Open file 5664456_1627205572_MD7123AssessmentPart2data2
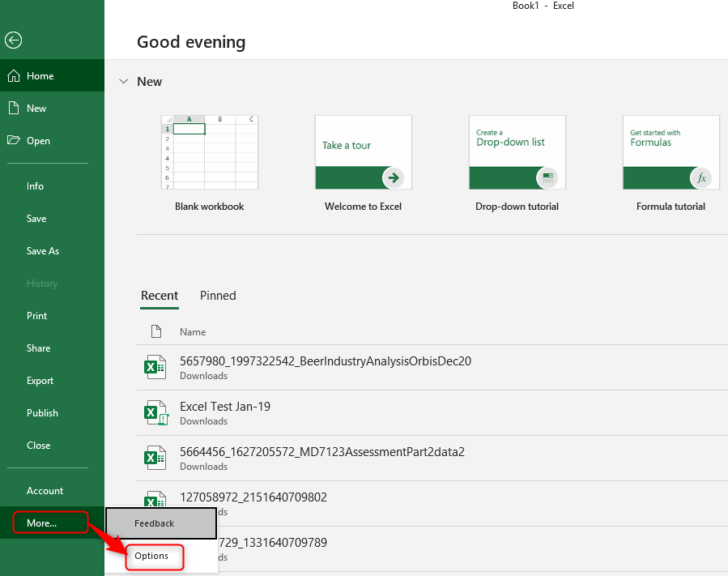 coord(432,458)
